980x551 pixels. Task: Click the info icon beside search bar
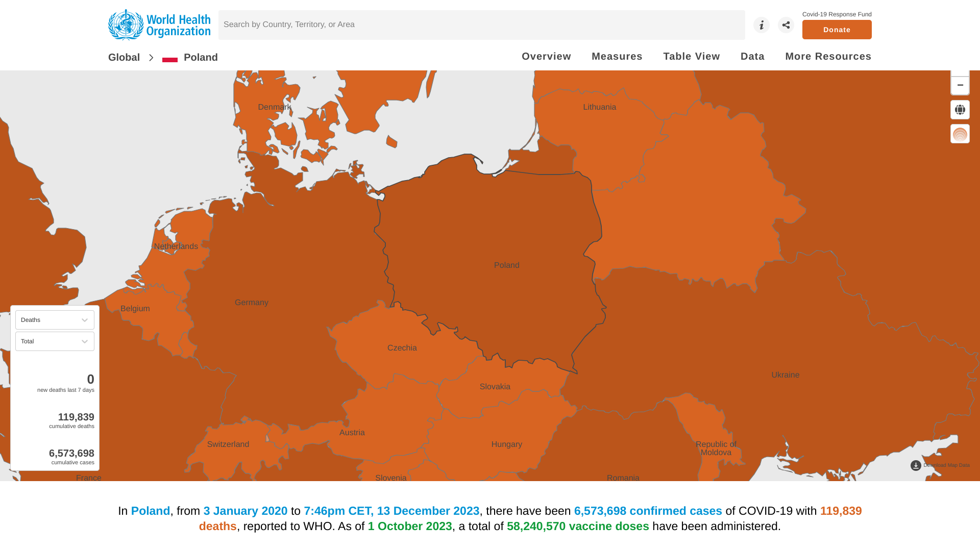761,25
